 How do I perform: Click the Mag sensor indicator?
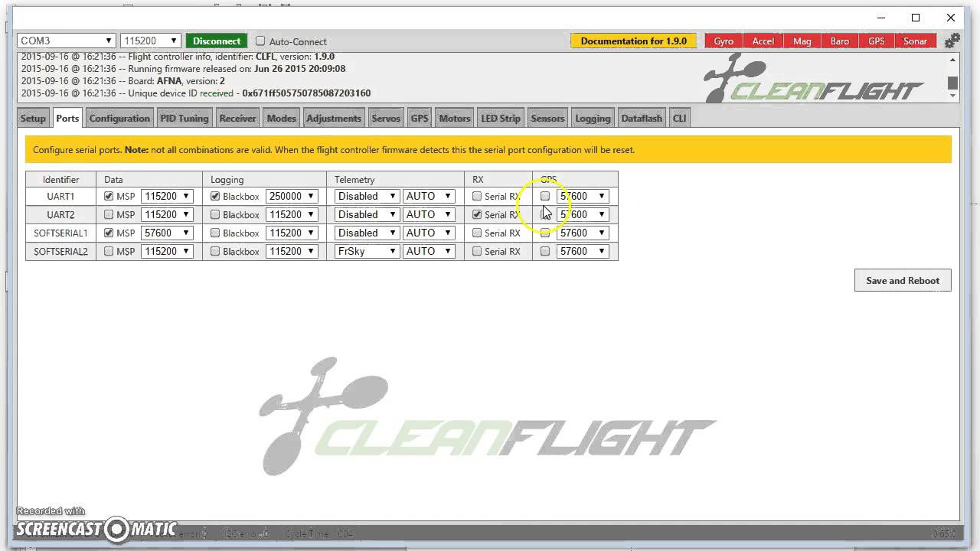point(802,41)
